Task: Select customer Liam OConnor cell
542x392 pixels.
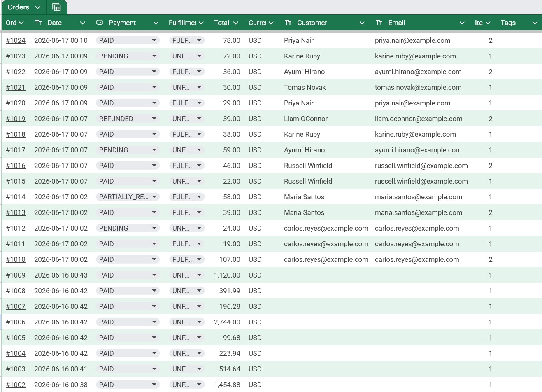Action: pos(306,119)
